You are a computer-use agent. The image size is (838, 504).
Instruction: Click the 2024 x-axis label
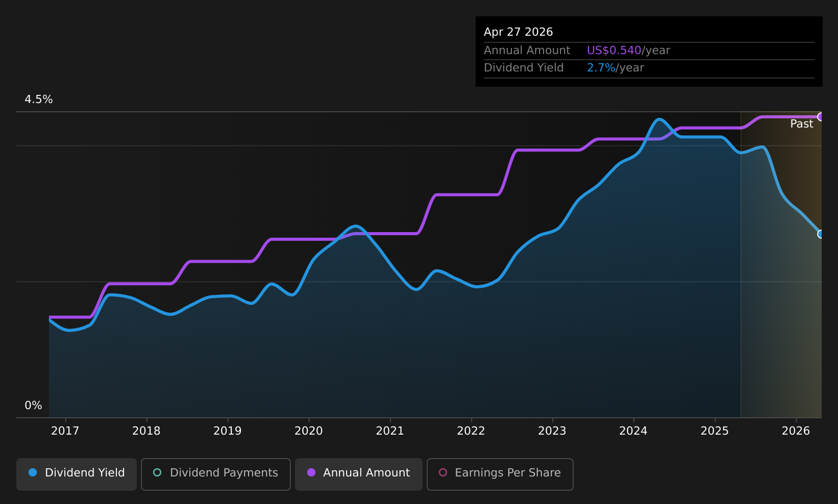(x=633, y=431)
